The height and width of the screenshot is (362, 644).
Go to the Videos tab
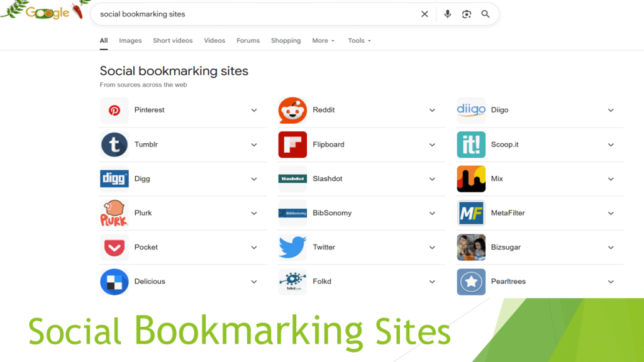(x=214, y=41)
